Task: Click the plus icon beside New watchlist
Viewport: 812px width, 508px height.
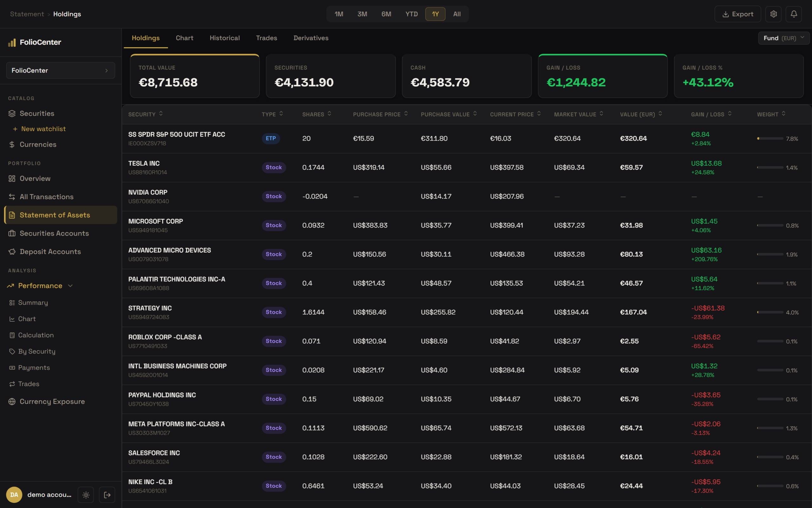Action: point(15,129)
